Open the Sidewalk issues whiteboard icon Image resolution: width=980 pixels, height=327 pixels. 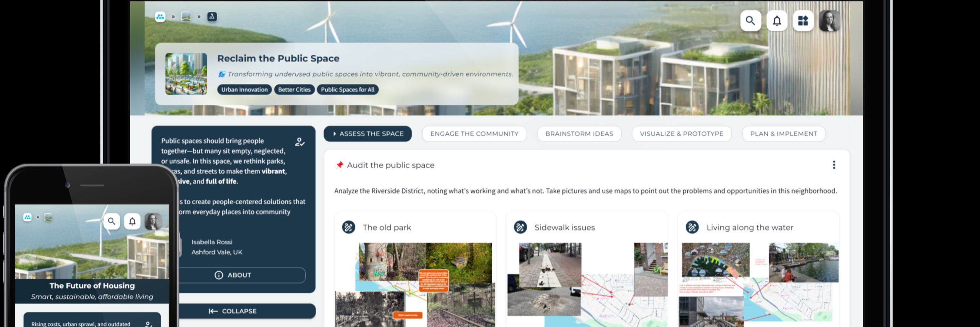520,227
